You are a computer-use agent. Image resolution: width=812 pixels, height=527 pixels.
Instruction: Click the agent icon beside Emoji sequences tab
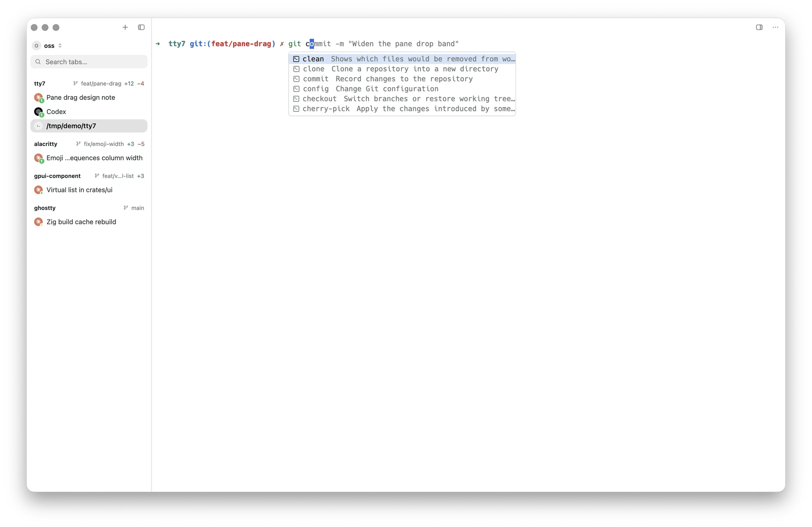[38, 158]
